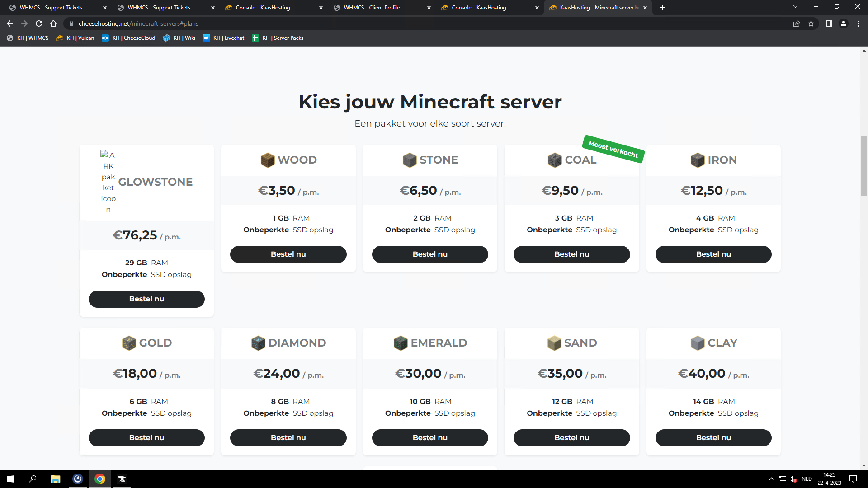This screenshot has height=488, width=868.
Task: Click the Emerald block package icon
Action: tap(401, 343)
